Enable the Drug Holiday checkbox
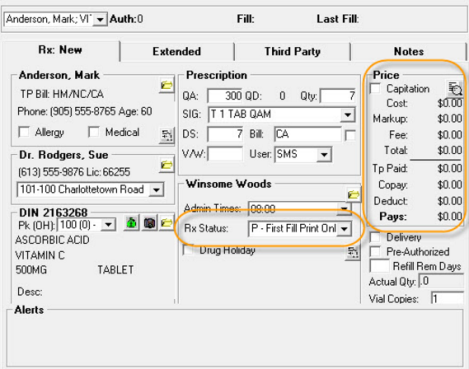The image size is (469, 369). pyautogui.click(x=189, y=250)
